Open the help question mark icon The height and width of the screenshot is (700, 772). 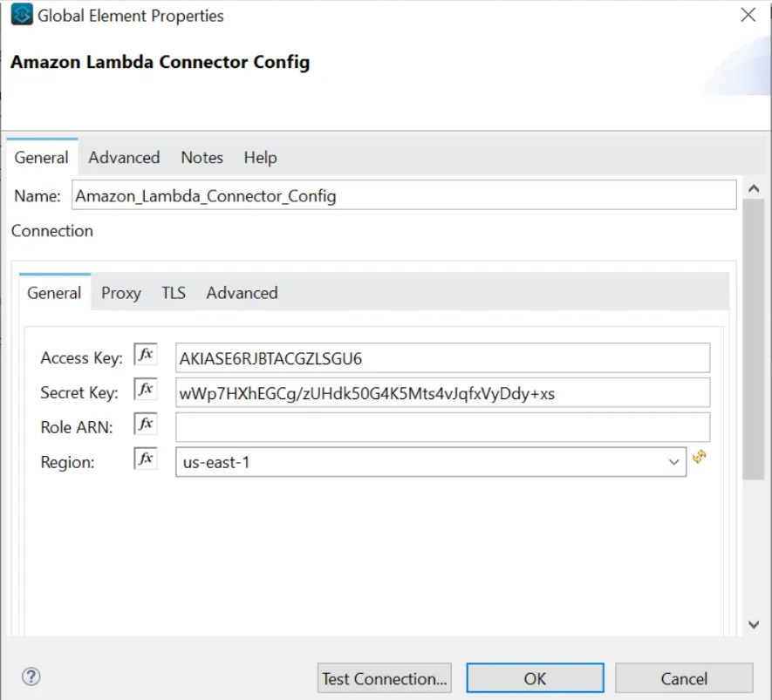click(x=31, y=676)
